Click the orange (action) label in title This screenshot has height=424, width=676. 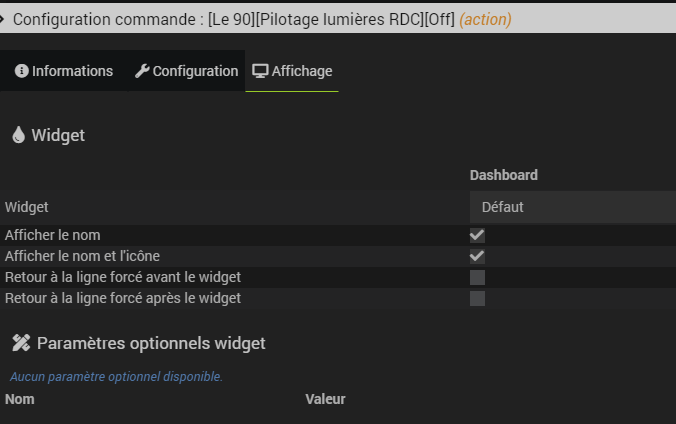485,19
